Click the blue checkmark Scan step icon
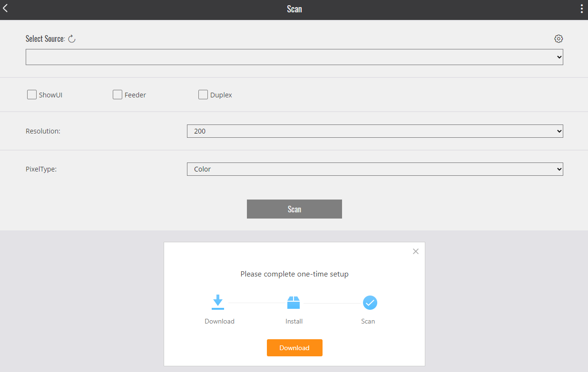 [x=370, y=303]
